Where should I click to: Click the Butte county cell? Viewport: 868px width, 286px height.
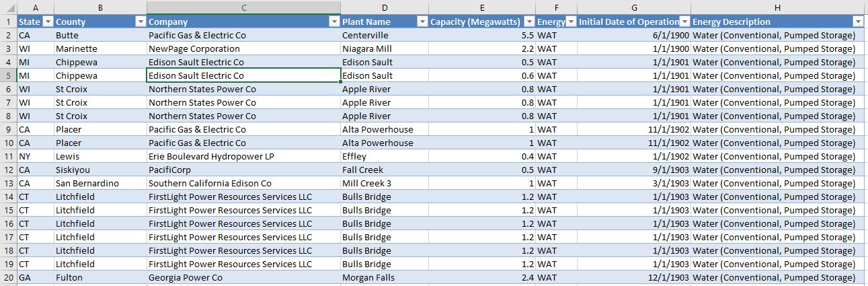point(100,35)
